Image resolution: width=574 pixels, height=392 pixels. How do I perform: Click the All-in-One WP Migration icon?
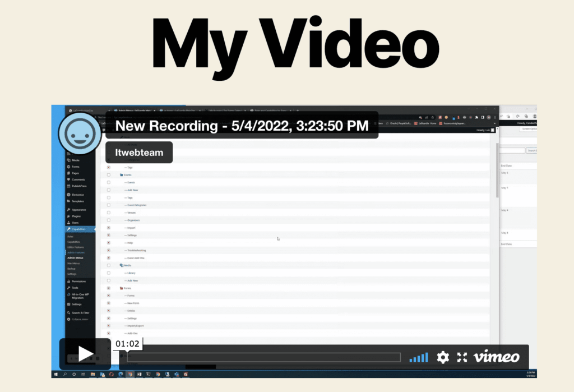coord(68,294)
